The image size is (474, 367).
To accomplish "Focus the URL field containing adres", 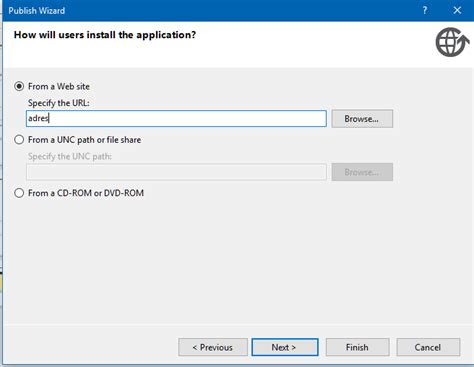I will [x=176, y=119].
